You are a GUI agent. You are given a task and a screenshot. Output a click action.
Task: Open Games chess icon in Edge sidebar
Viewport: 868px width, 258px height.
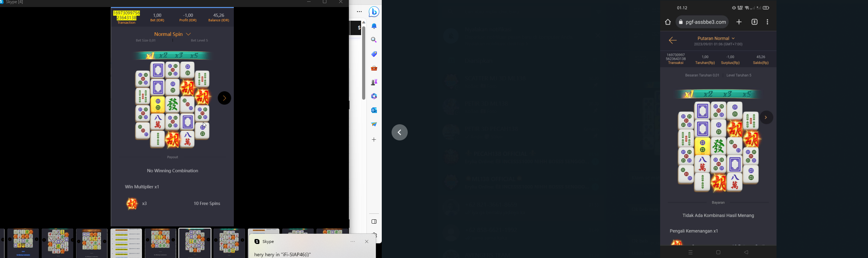(374, 82)
